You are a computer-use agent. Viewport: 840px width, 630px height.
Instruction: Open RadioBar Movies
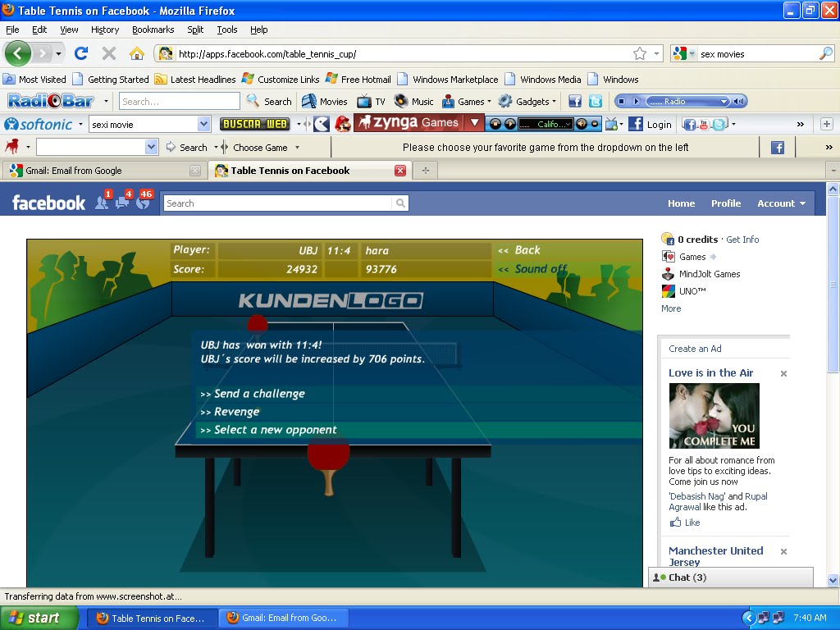point(325,101)
